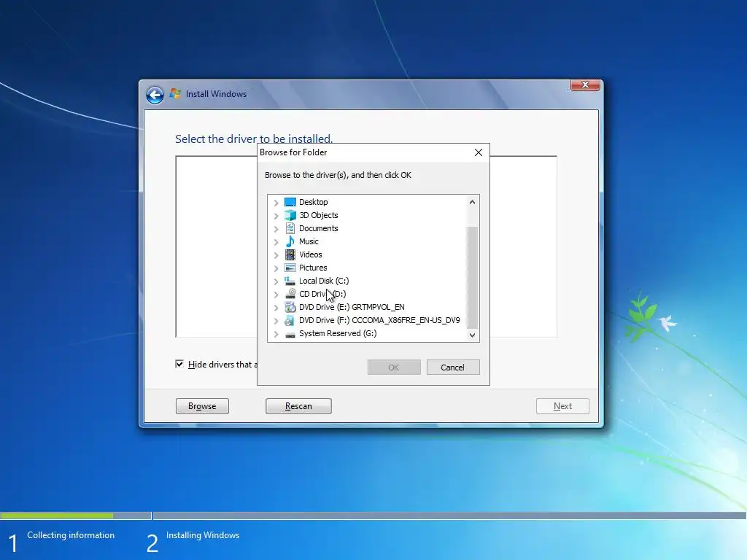Click the Music note icon
Screen dimensions: 747x560
point(290,241)
